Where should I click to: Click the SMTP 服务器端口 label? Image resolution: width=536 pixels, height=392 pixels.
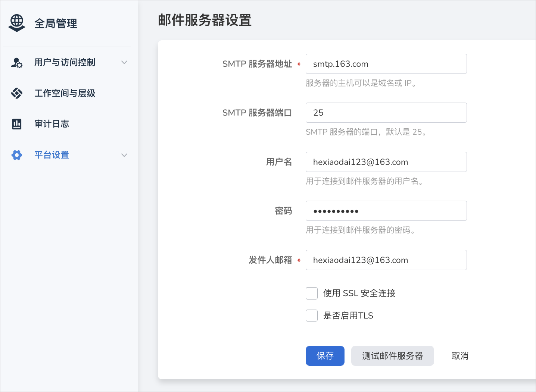(x=257, y=113)
